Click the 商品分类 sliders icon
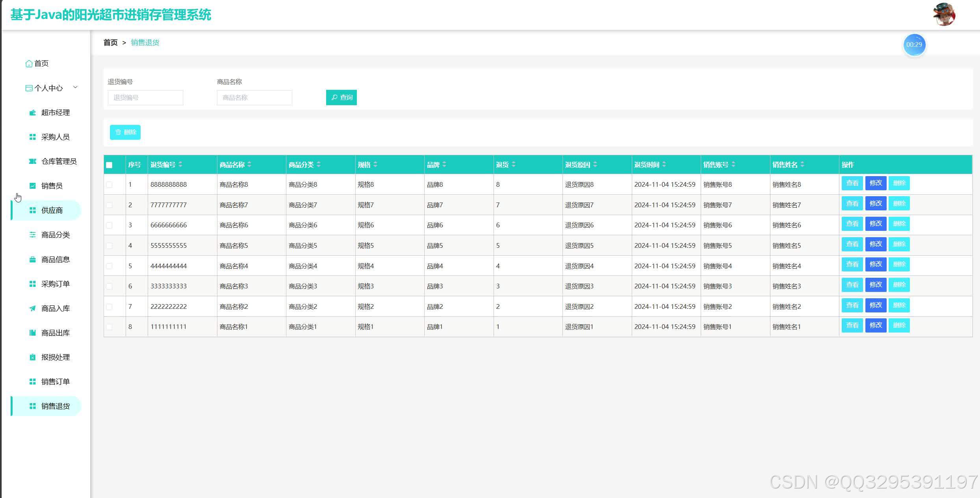980x498 pixels. pyautogui.click(x=33, y=235)
